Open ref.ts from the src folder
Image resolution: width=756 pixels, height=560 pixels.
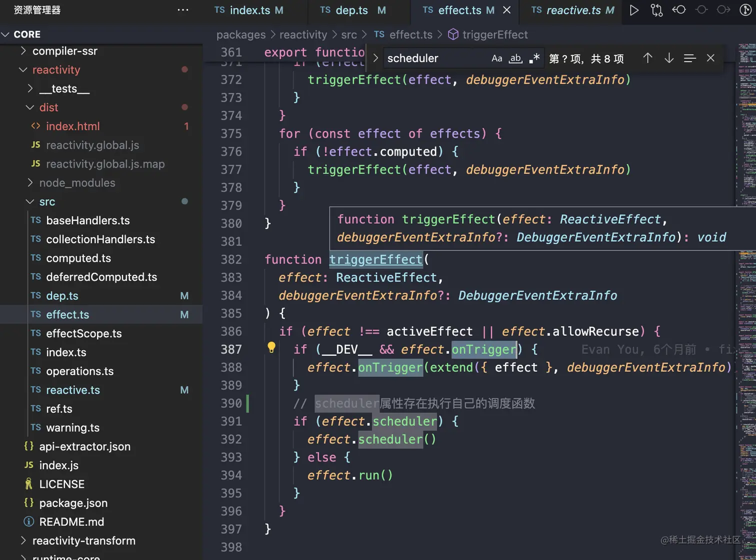101,409
